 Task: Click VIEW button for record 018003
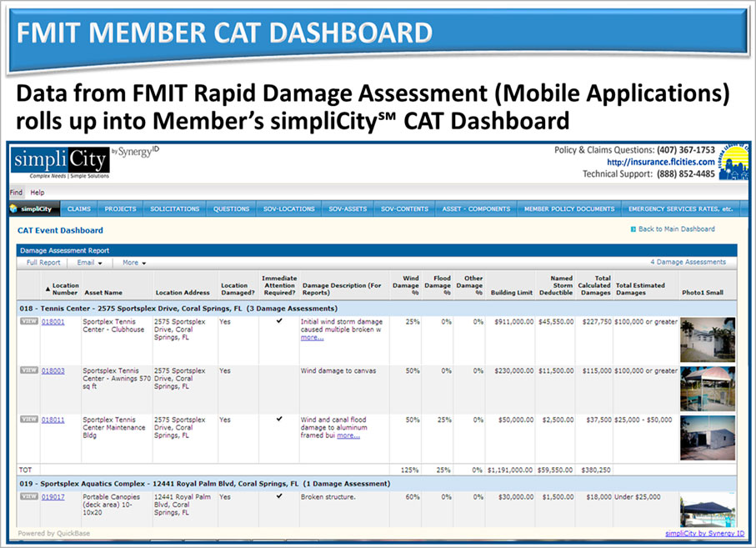coord(29,370)
